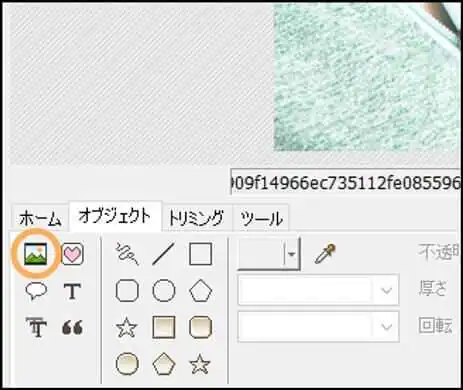Choose the outlined circle shape
Viewport: 463px width, 390px height.
tap(164, 291)
